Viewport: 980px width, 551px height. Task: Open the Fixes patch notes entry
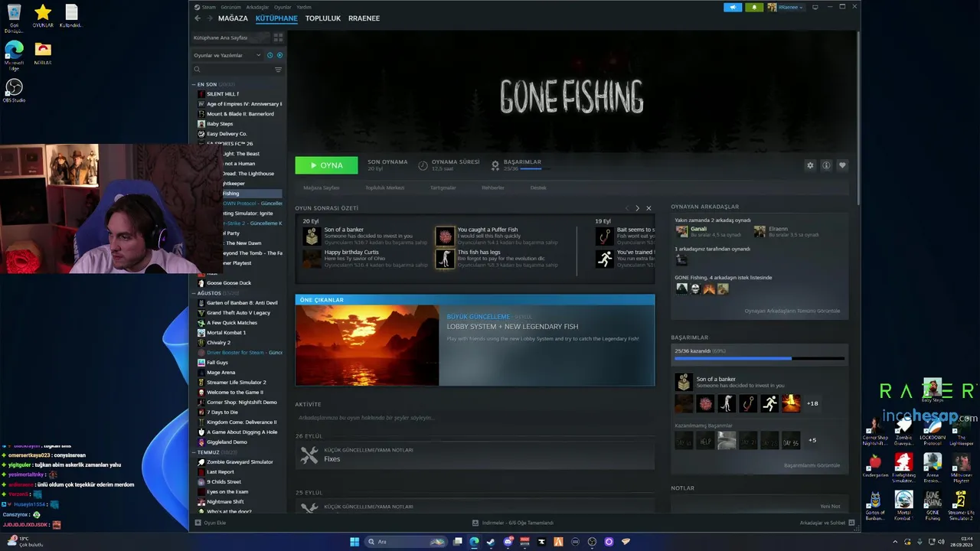click(475, 455)
